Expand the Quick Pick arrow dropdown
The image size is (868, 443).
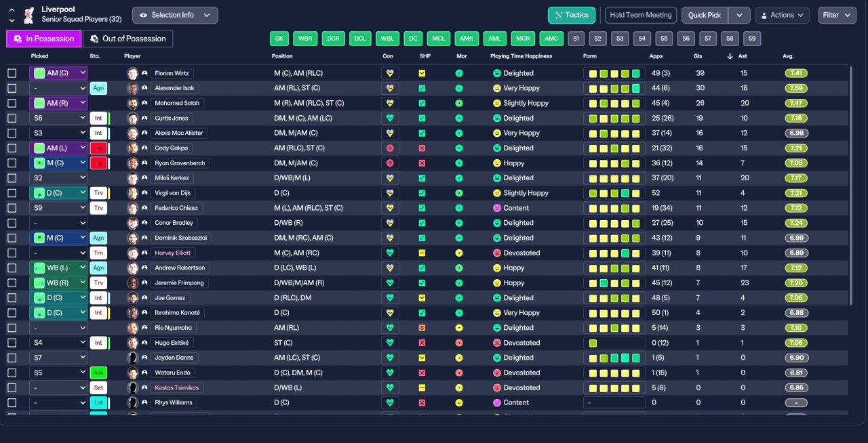(x=739, y=15)
